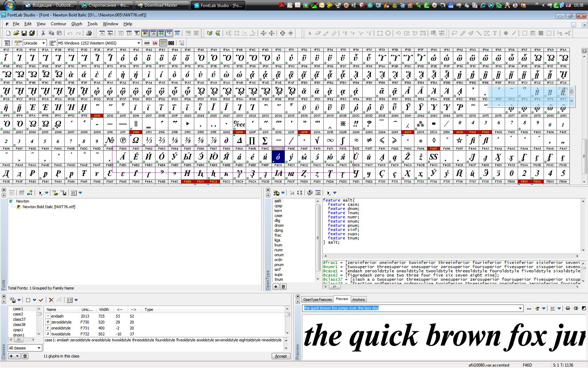Click the cross-shaped move icon in toolbar
This screenshot has height=368, width=588.
pyautogui.click(x=282, y=33)
